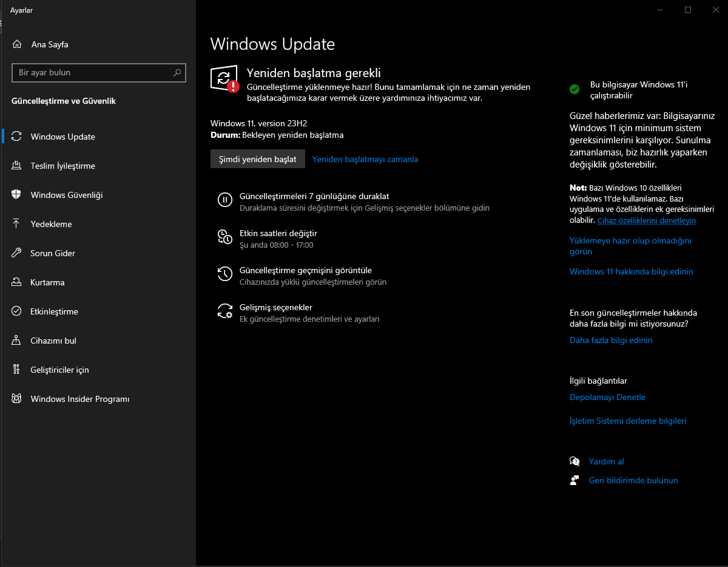This screenshot has width=728, height=567.
Task: Open Yüklemeye hazır olup olmadığını görün link
Action: click(x=630, y=246)
